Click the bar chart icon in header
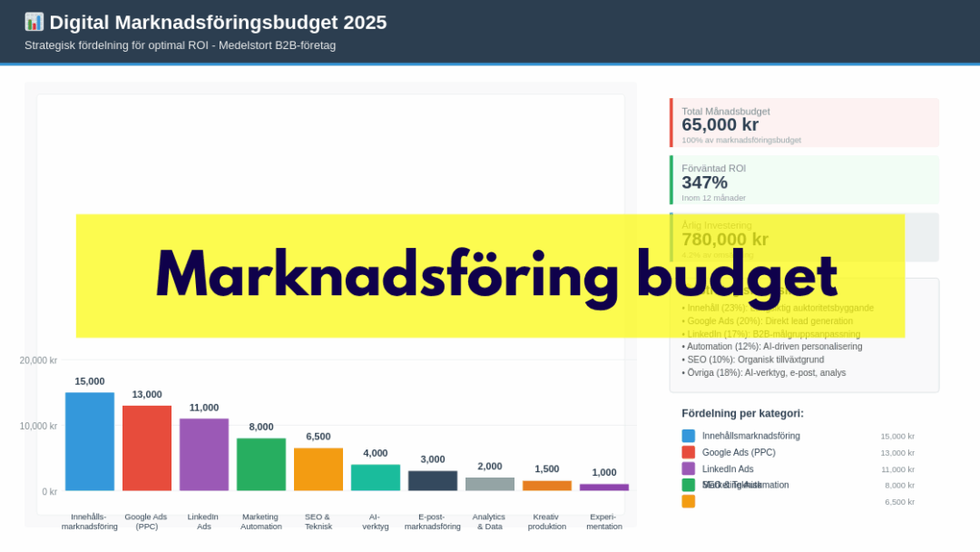This screenshot has height=552, width=980. tap(34, 22)
